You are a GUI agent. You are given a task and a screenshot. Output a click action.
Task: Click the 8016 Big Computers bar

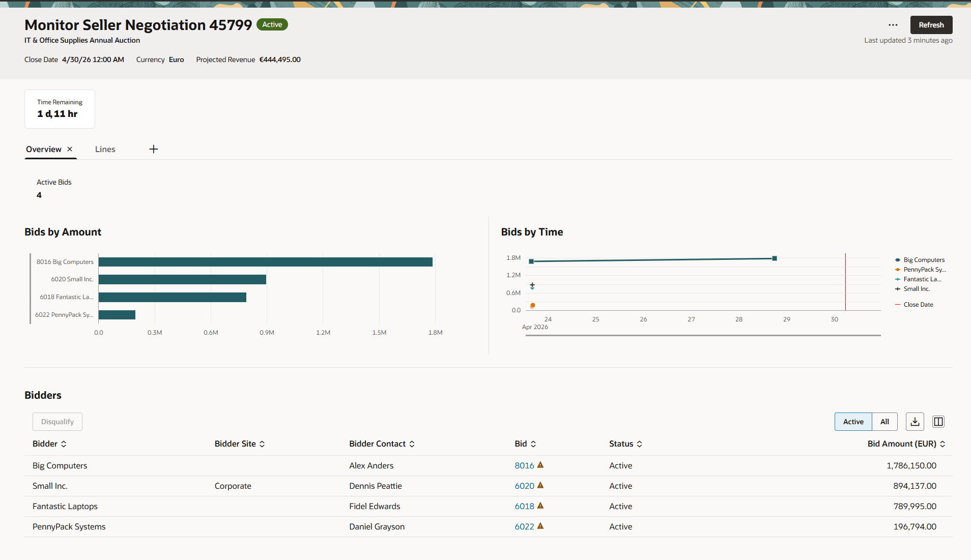(x=265, y=262)
